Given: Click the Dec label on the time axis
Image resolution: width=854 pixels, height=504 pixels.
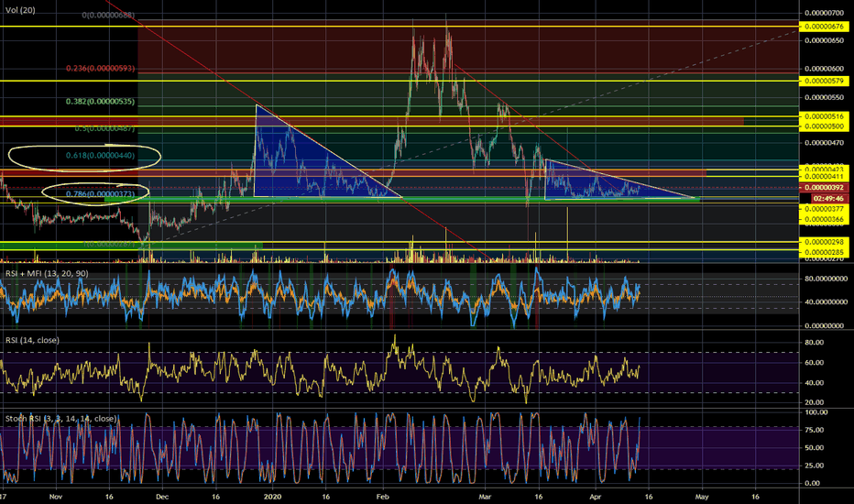Looking at the screenshot, I should pyautogui.click(x=162, y=497).
